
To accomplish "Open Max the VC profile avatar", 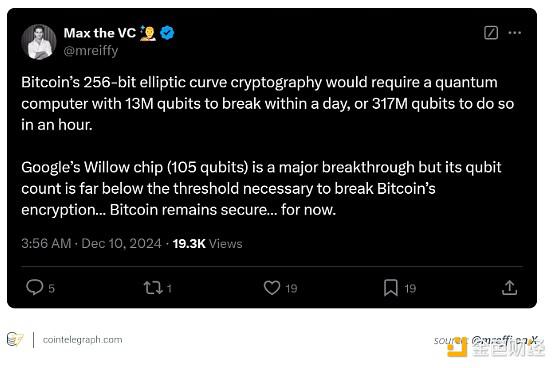I will click(39, 42).
